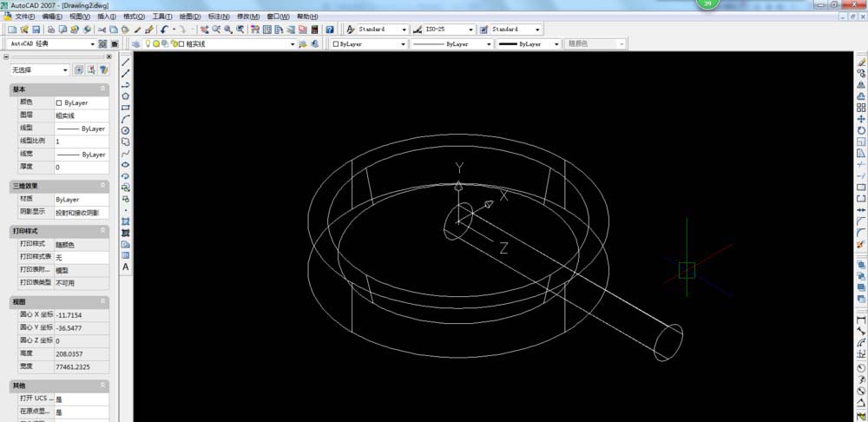Select the Mirror tool in modify toolbar
868x422 pixels.
(861, 85)
